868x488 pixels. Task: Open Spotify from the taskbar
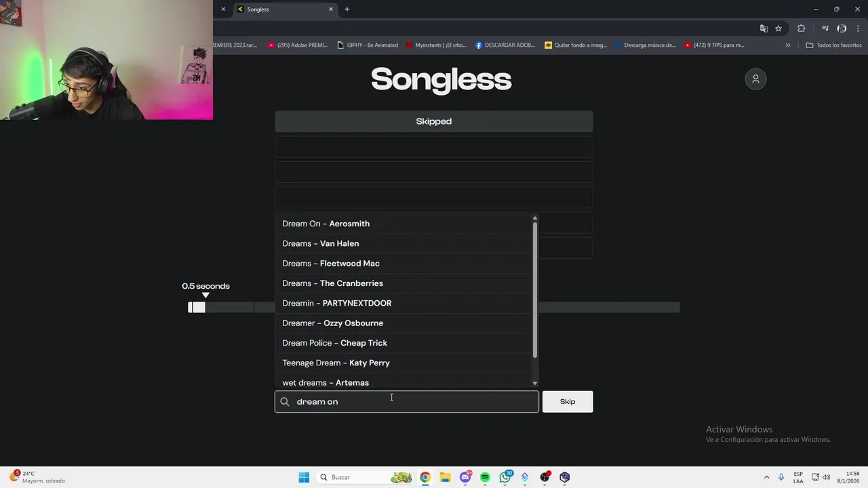tap(485, 477)
